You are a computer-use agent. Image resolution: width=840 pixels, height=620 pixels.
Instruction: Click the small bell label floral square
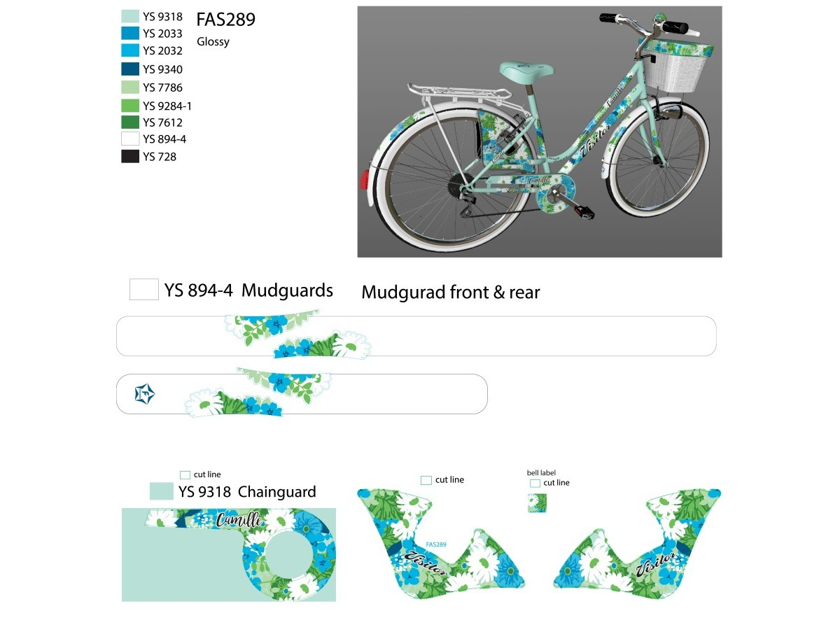point(537,503)
